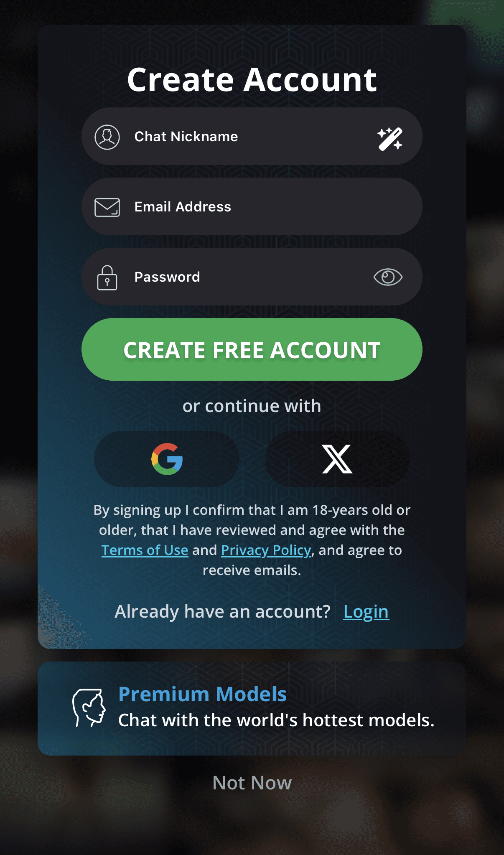Focus the Email Address input field
Viewport: 504px width, 855px height.
252,206
